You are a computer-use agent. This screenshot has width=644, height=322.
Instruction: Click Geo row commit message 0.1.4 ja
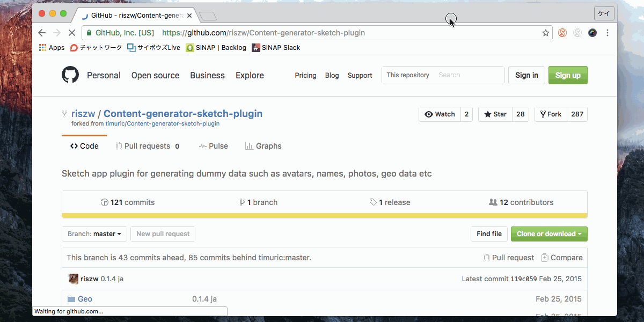click(x=204, y=299)
